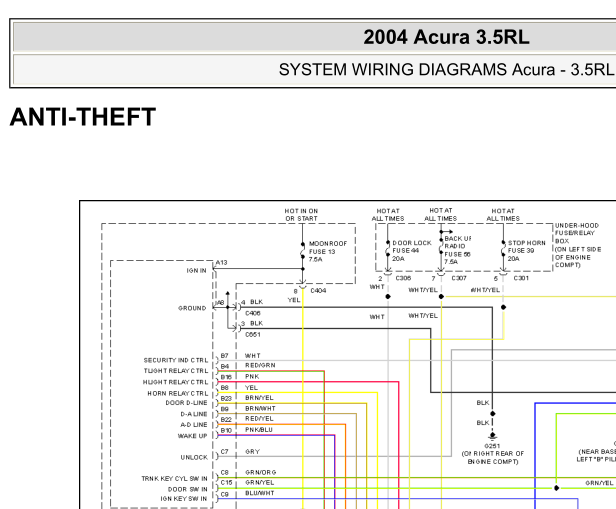Select terminal B7 label
Screen dimensions: 616x509
(x=224, y=356)
